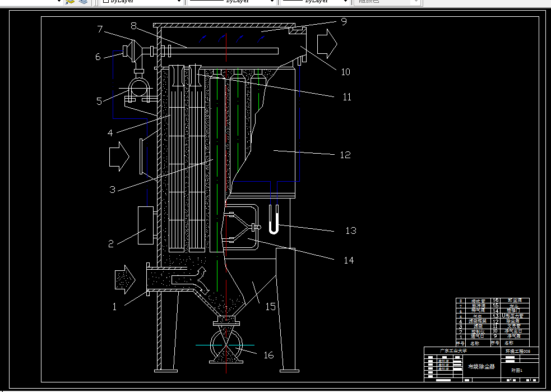Viewport: 551px width, 392px height.
Task: Select the parts table cell 检修门
Action: point(513,311)
